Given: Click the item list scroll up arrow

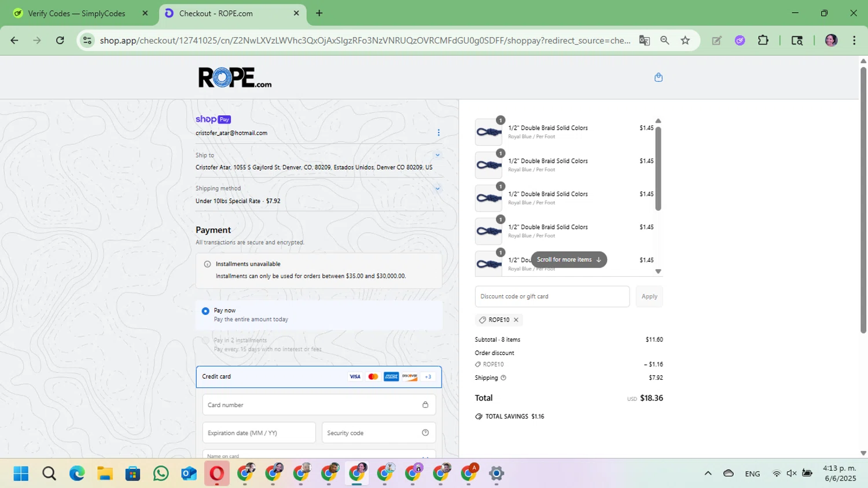Looking at the screenshot, I should (x=658, y=121).
